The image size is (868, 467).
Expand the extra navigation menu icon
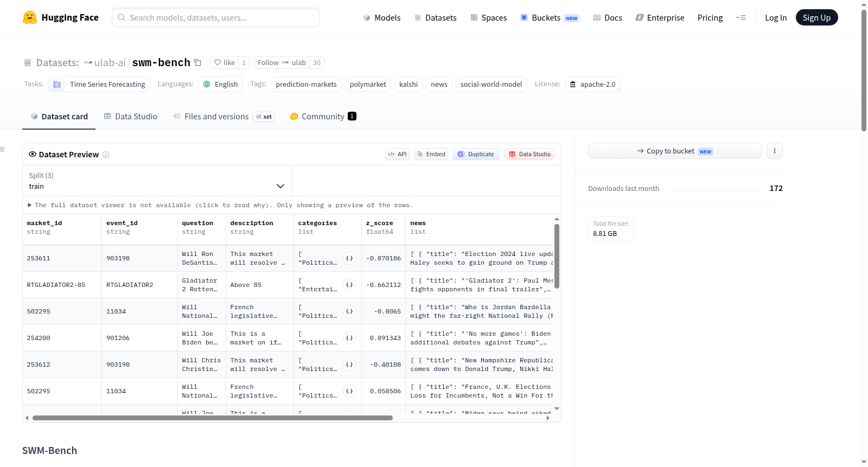pyautogui.click(x=741, y=17)
